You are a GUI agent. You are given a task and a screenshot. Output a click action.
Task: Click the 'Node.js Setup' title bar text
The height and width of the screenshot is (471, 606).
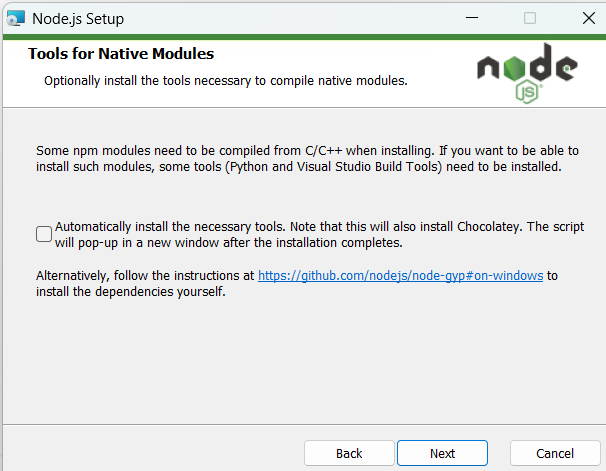78,18
